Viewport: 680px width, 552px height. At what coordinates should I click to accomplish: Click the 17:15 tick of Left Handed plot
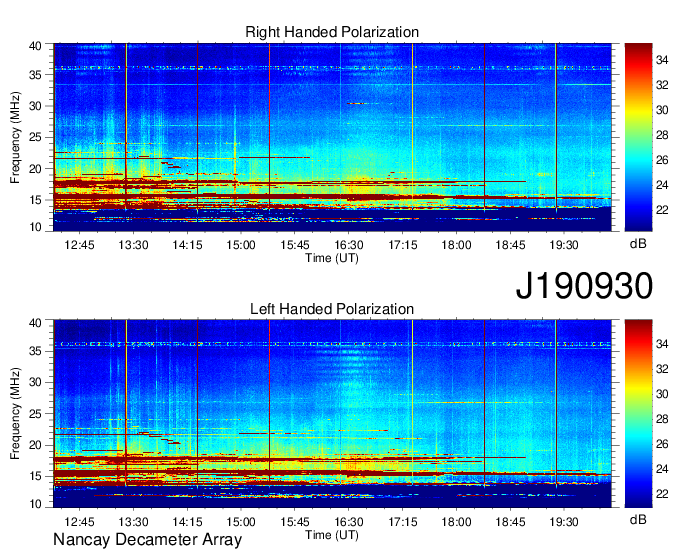click(402, 522)
